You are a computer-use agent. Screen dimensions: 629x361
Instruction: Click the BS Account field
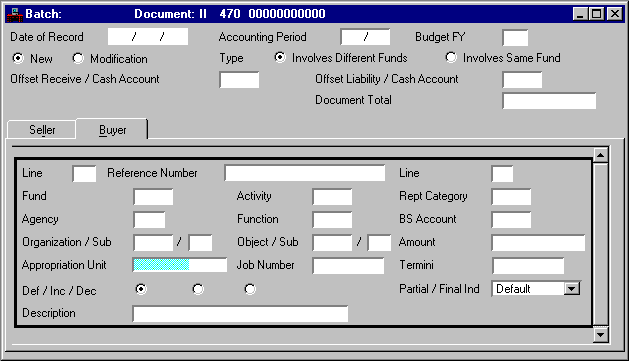511,220
